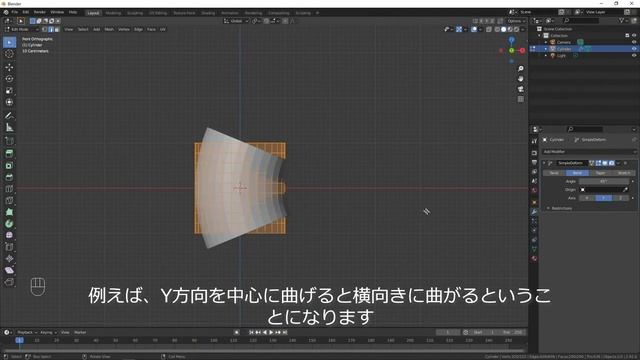Open the Edit Mode dropdown
The height and width of the screenshot is (360, 640).
(x=21, y=29)
